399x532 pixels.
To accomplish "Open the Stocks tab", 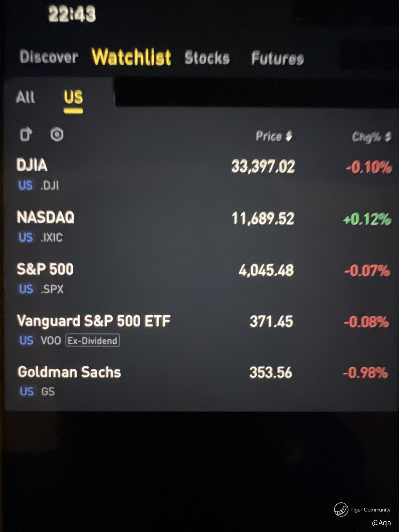I will [x=207, y=58].
